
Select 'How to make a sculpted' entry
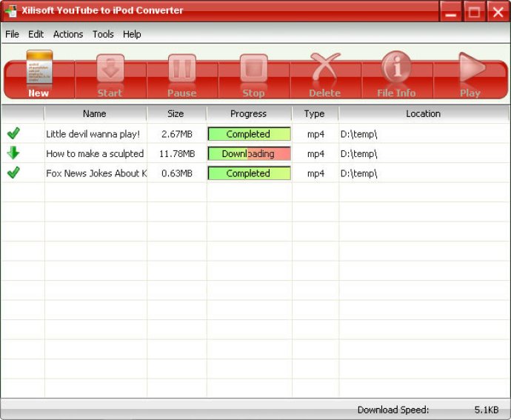(x=95, y=153)
